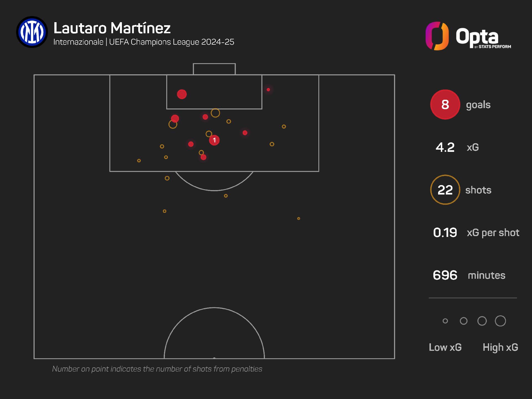This screenshot has height=399, width=532.
Task: Select the 696 minutes stat
Action: point(469,275)
